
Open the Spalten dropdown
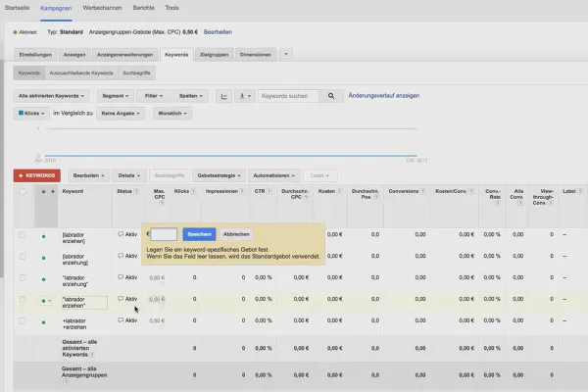tap(191, 96)
